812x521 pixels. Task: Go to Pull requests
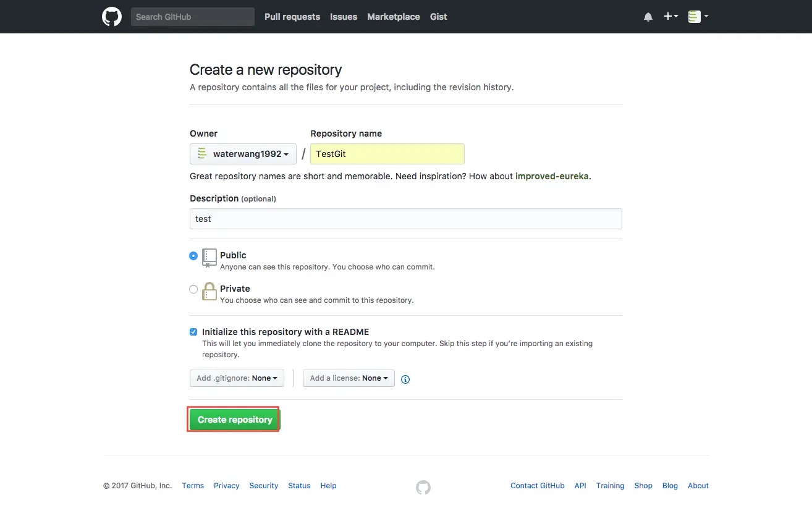292,17
